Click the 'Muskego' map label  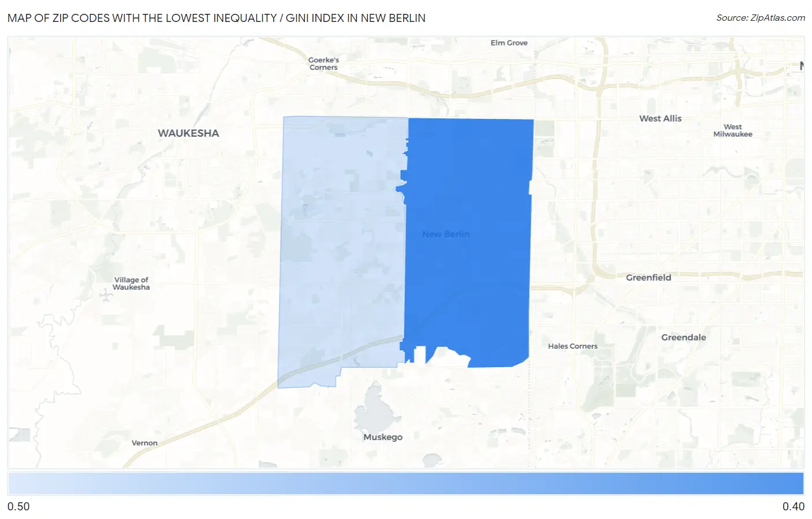[383, 437]
